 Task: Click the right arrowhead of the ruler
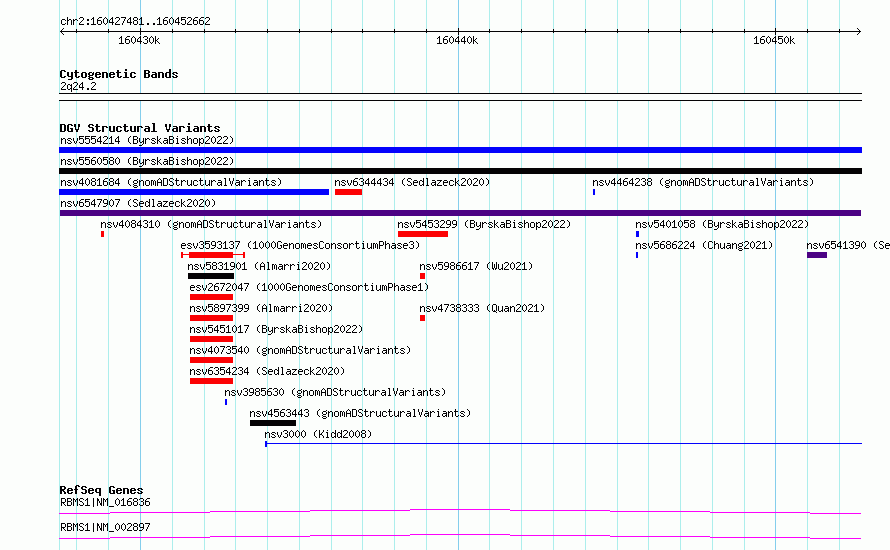[859, 32]
